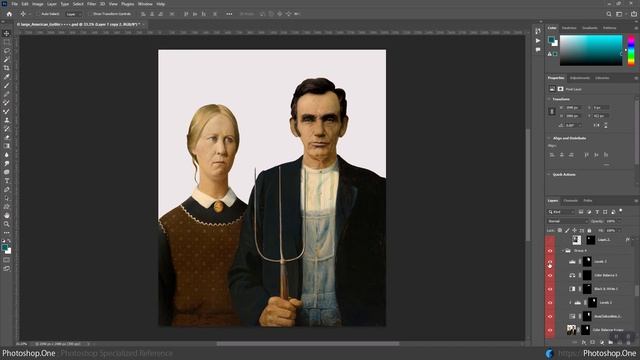This screenshot has width=640, height=360.
Task: Toggle visibility of Levels 1 layer
Action: pos(550,303)
